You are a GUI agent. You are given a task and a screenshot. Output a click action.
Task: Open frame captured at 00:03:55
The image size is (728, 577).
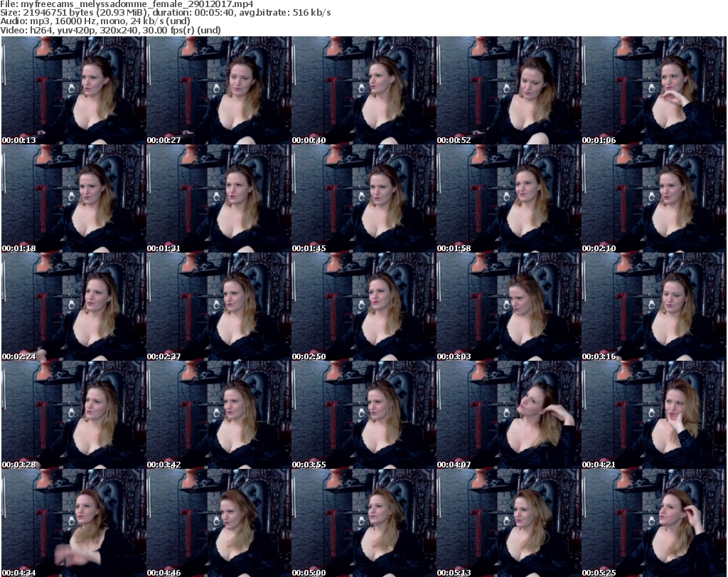click(363, 415)
